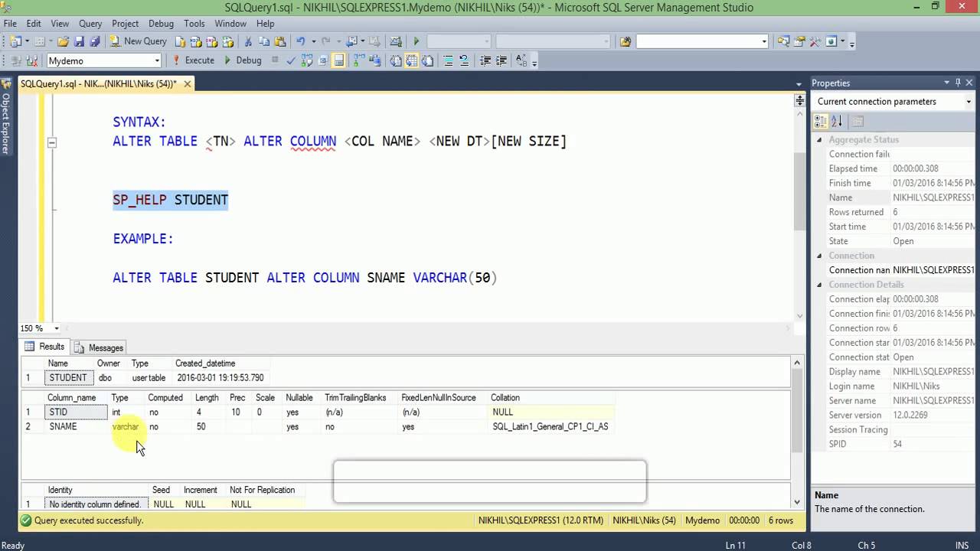Screen dimensions: 980x551
Task: Start debugging with the Debug button
Action: click(243, 60)
